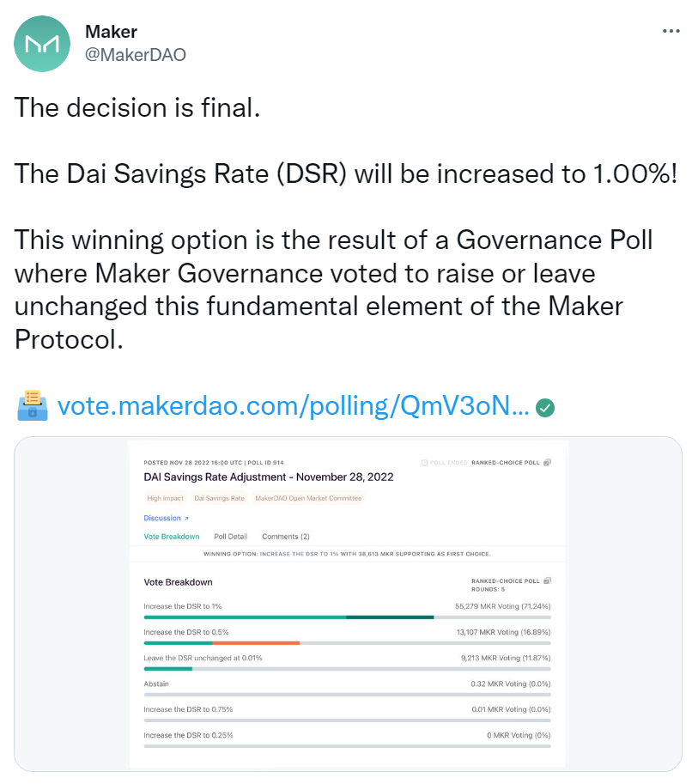Click the poll ended clock icon
Viewport: 698px width, 784px height.
click(x=424, y=463)
